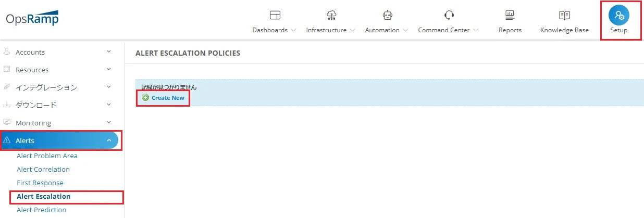Click the Infrastructure cloud icon
Viewport: 644px width, 218px height.
[331, 15]
